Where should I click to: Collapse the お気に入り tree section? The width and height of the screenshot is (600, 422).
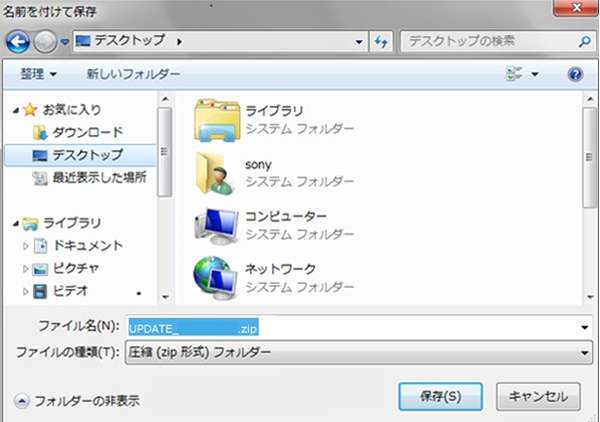coord(13,111)
